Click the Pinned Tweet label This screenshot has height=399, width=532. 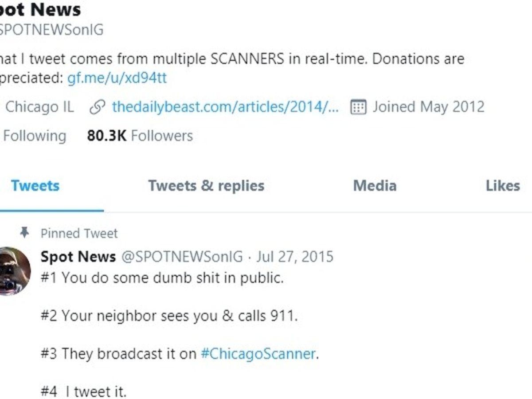(x=79, y=233)
